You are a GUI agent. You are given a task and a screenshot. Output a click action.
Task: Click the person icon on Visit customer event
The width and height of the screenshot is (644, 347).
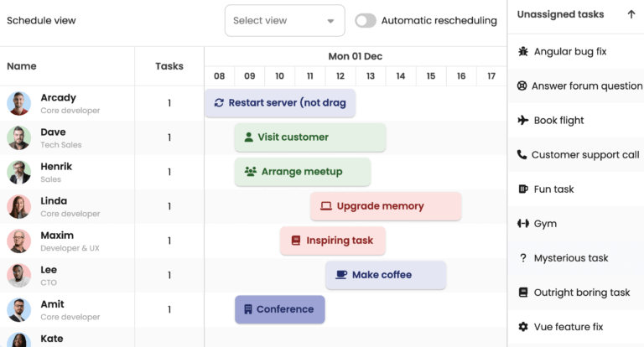248,137
